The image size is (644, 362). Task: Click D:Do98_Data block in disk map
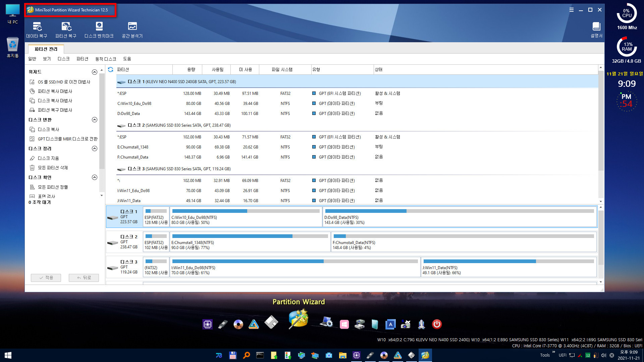click(460, 217)
